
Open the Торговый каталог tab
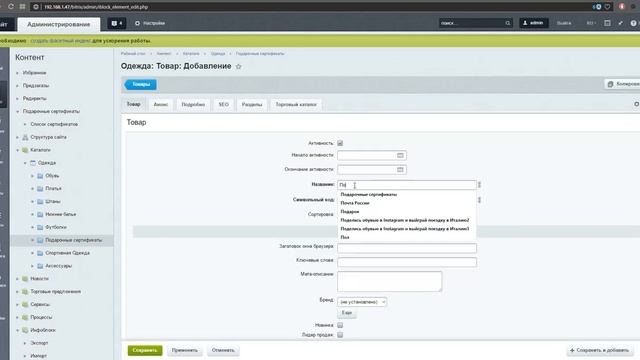(x=296, y=104)
